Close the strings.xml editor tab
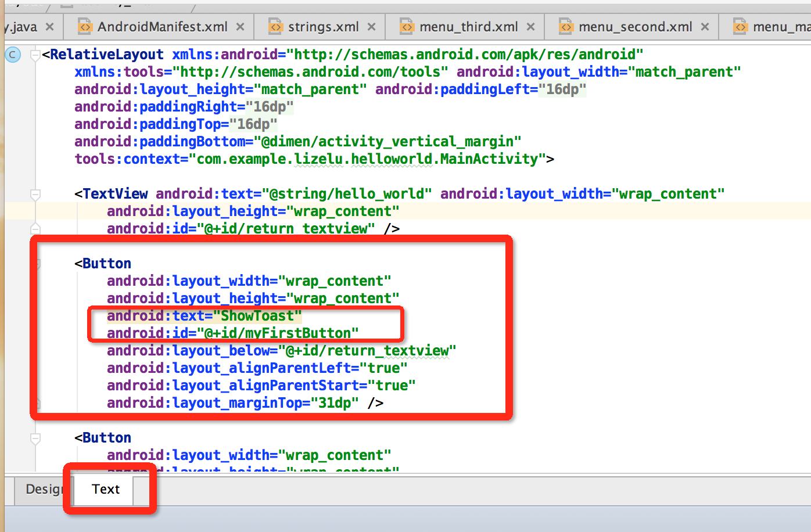811x532 pixels. [x=372, y=27]
